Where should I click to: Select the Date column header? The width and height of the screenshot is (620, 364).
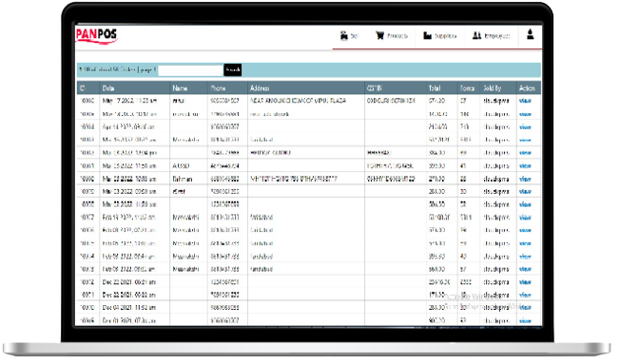click(108, 88)
